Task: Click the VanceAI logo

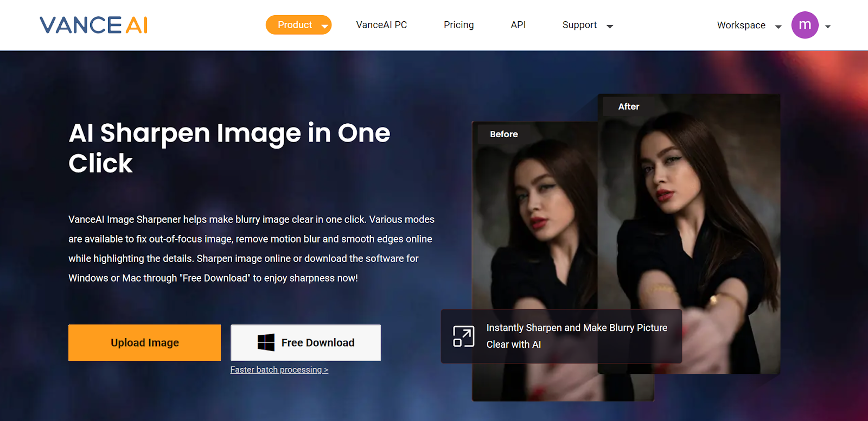Action: click(x=93, y=25)
